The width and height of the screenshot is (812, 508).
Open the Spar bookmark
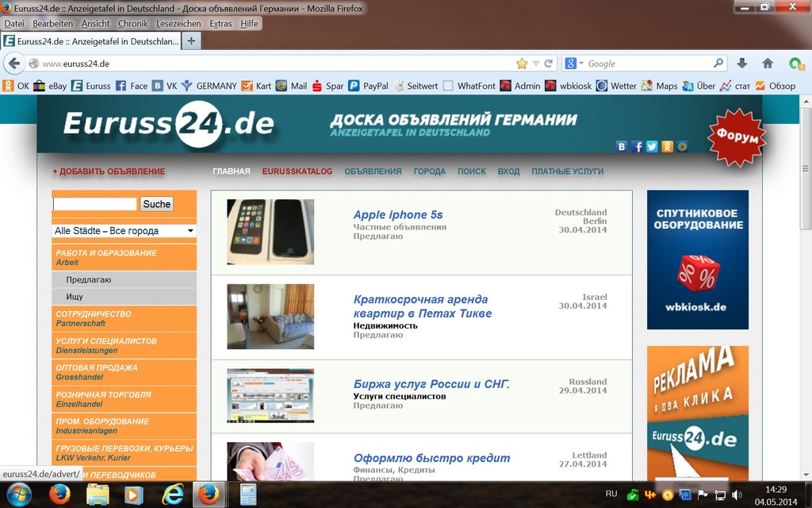pos(327,86)
